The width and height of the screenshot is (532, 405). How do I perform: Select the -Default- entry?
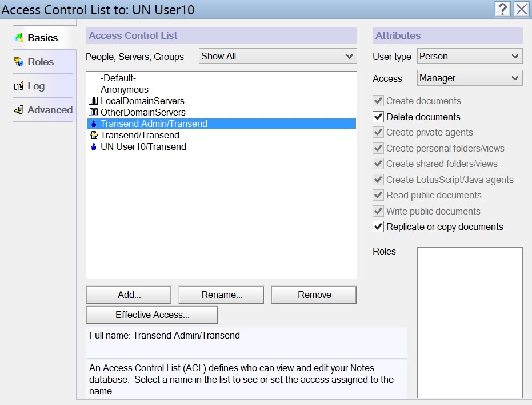[x=221, y=78]
